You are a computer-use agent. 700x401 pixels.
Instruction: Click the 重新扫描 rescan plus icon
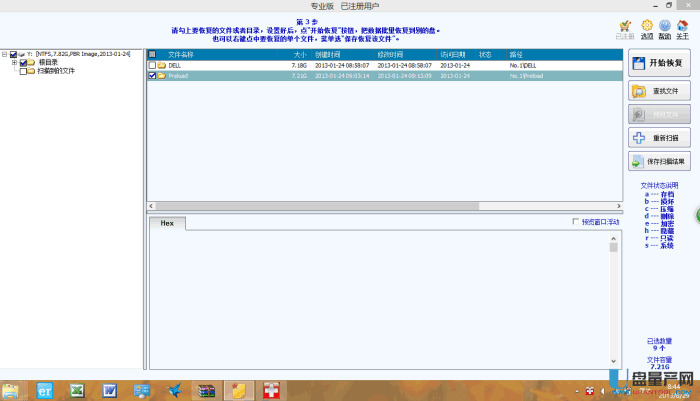(639, 137)
